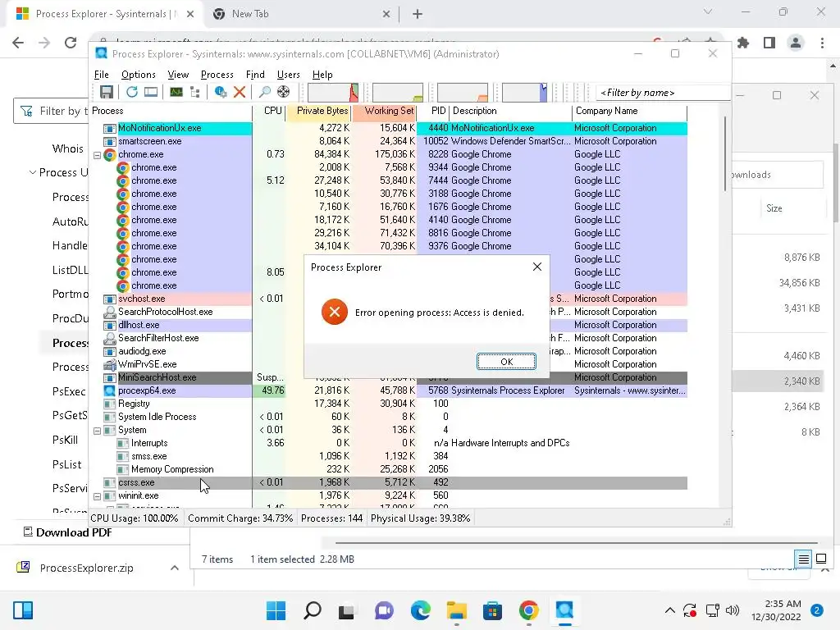Viewport: 840px width, 630px height.
Task: Collapse the System process tree
Action: pos(98,430)
